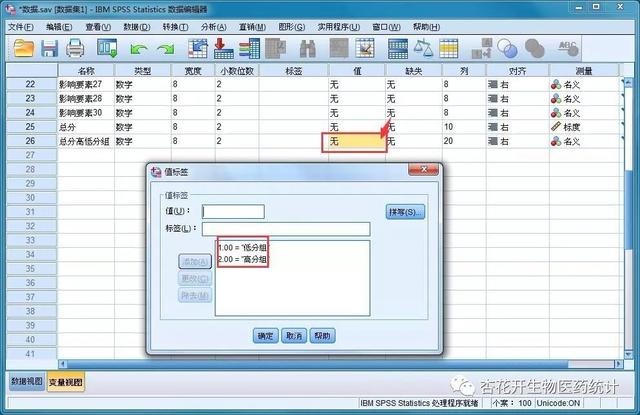Click the binoculars Find icon

tap(308, 49)
